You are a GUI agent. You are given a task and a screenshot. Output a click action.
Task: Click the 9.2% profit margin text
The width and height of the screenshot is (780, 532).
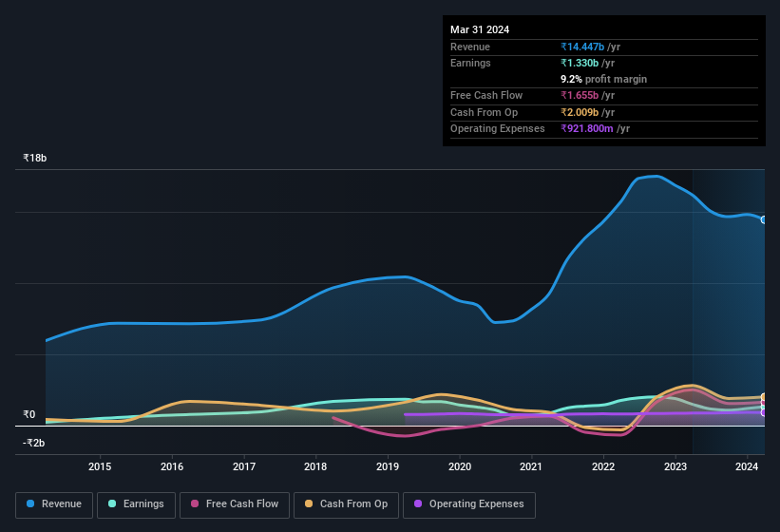click(604, 79)
